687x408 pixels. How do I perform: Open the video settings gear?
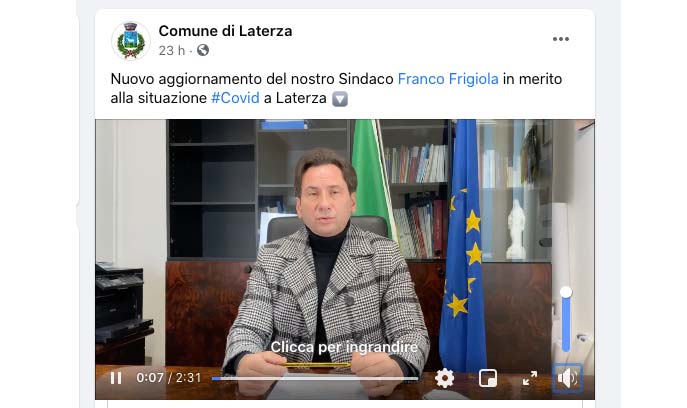[444, 378]
